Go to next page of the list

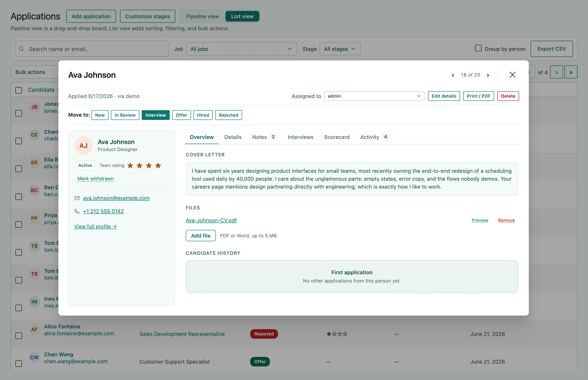pos(556,72)
